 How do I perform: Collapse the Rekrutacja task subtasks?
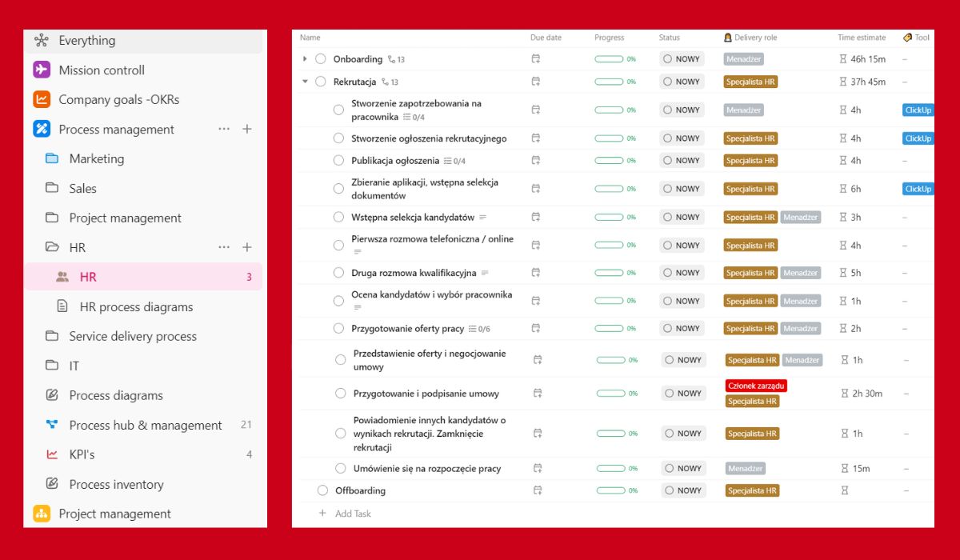[x=305, y=82]
